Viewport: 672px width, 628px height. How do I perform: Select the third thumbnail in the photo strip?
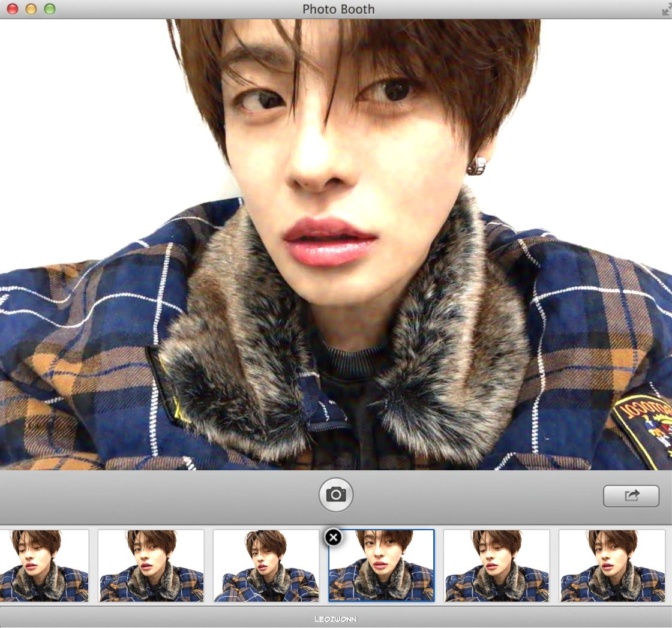[x=266, y=566]
